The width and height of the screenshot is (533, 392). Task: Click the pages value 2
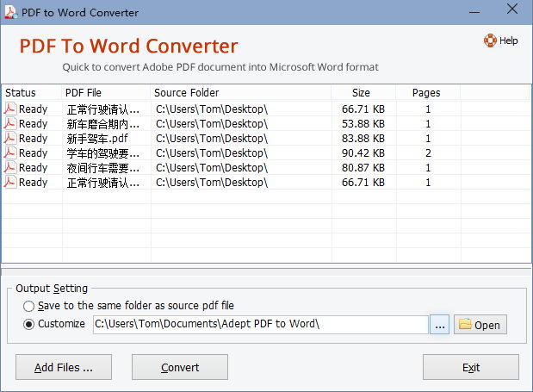point(428,153)
